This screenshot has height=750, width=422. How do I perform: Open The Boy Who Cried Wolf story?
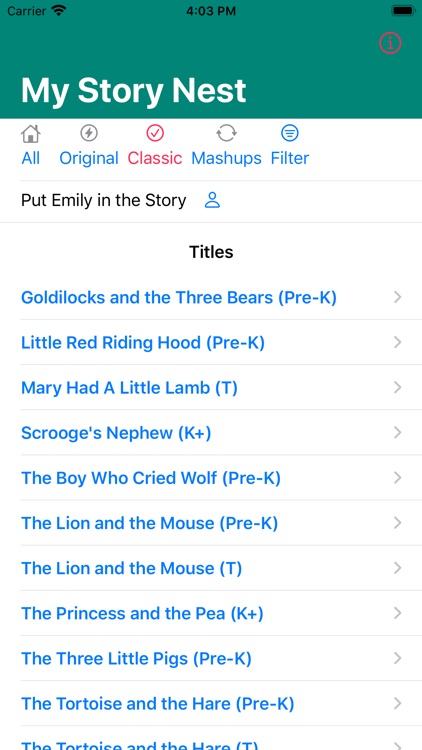pos(211,478)
